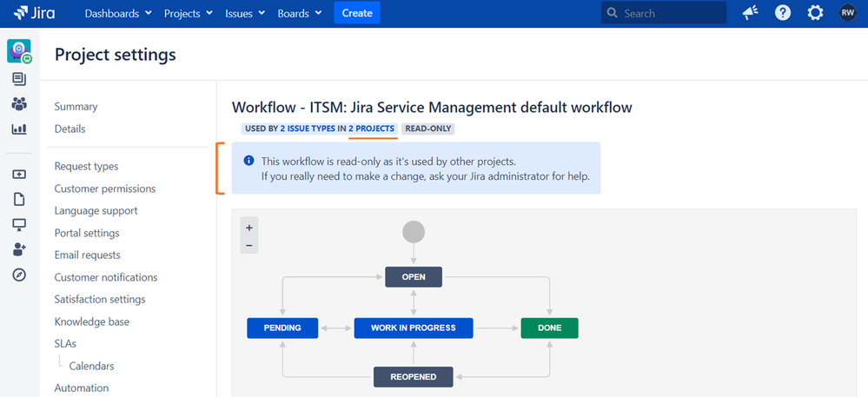Screen dimensions: 868x397
Task: Click the workflow title heading text
Action: (432, 107)
